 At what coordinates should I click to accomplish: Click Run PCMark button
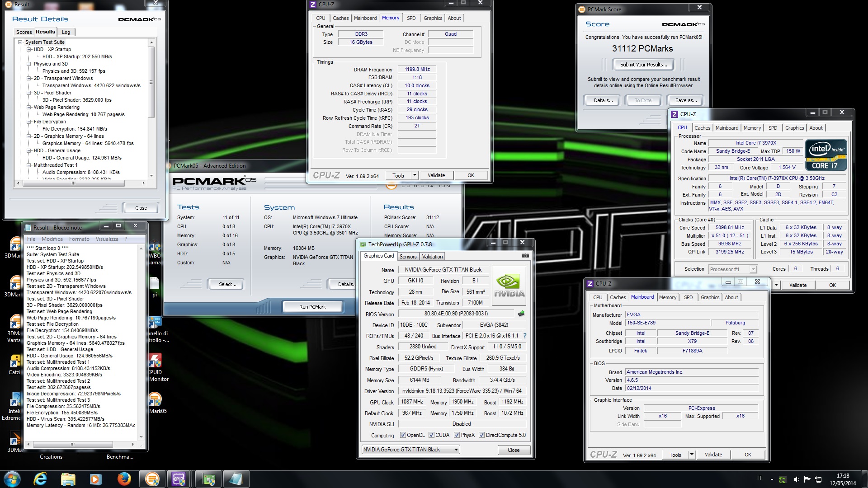[x=312, y=307]
